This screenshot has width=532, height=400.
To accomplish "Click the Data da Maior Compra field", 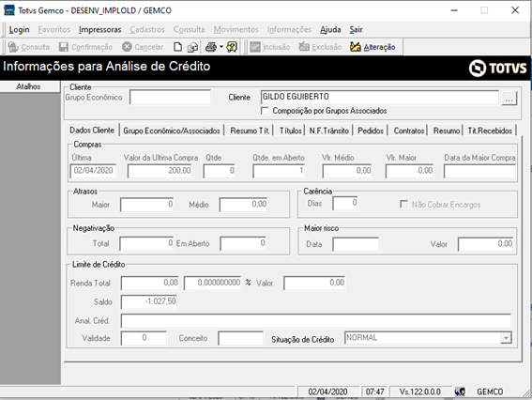I will click(479, 171).
